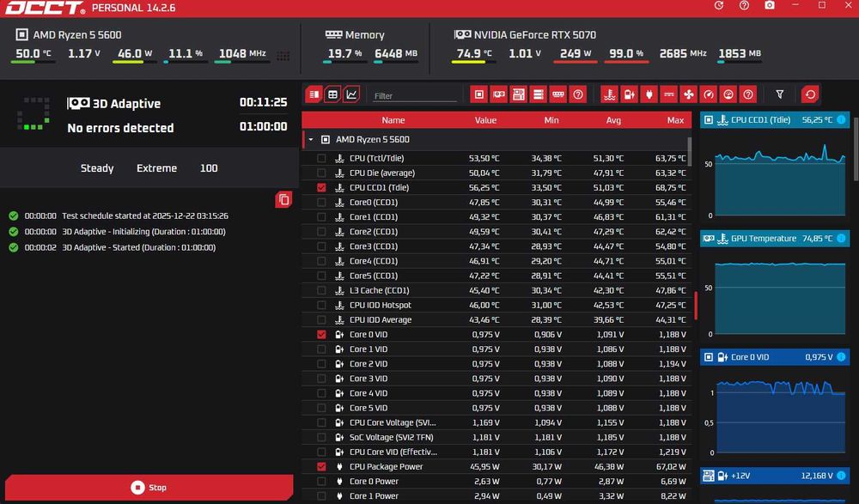Toggle the side panel layout view icon
The image size is (859, 504).
coord(314,94)
